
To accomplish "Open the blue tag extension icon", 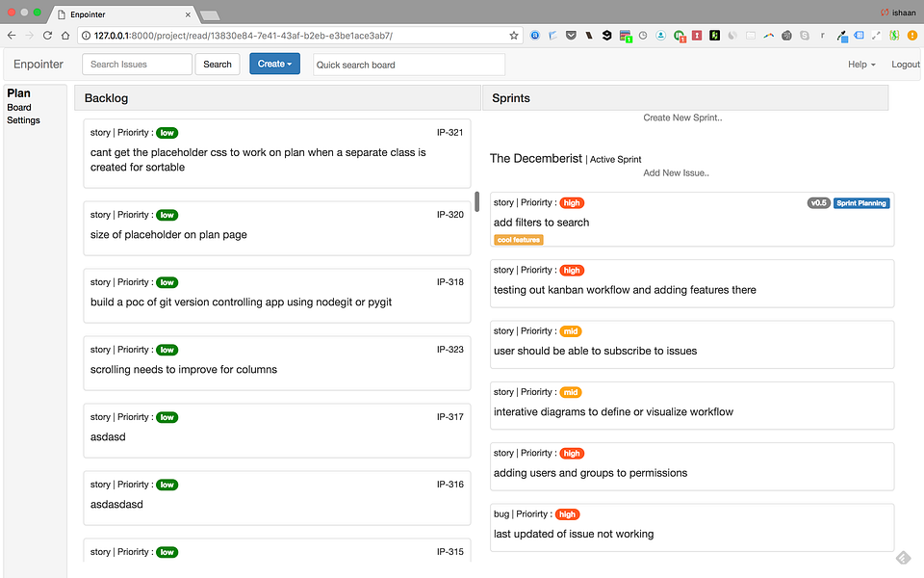I will click(859, 36).
